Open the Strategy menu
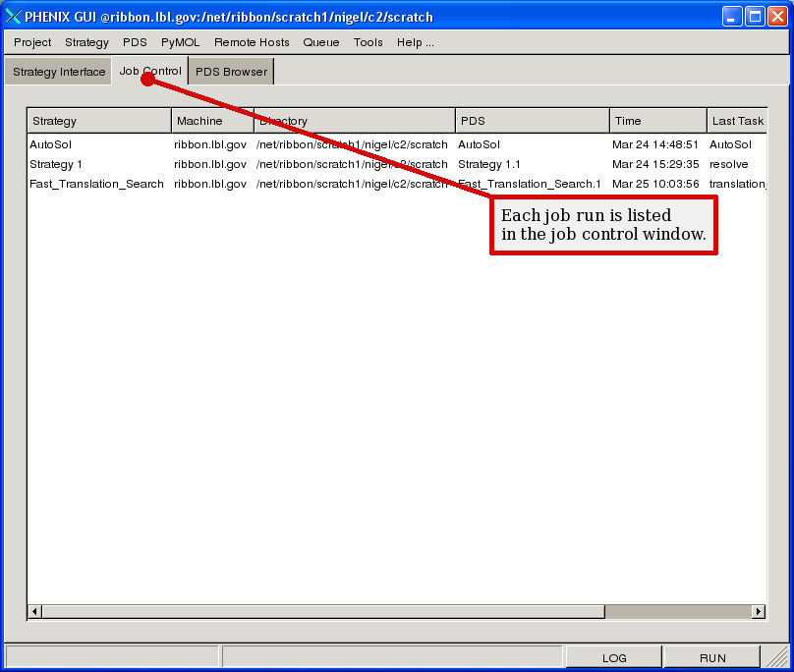Viewport: 794px width, 672px height. pos(86,42)
